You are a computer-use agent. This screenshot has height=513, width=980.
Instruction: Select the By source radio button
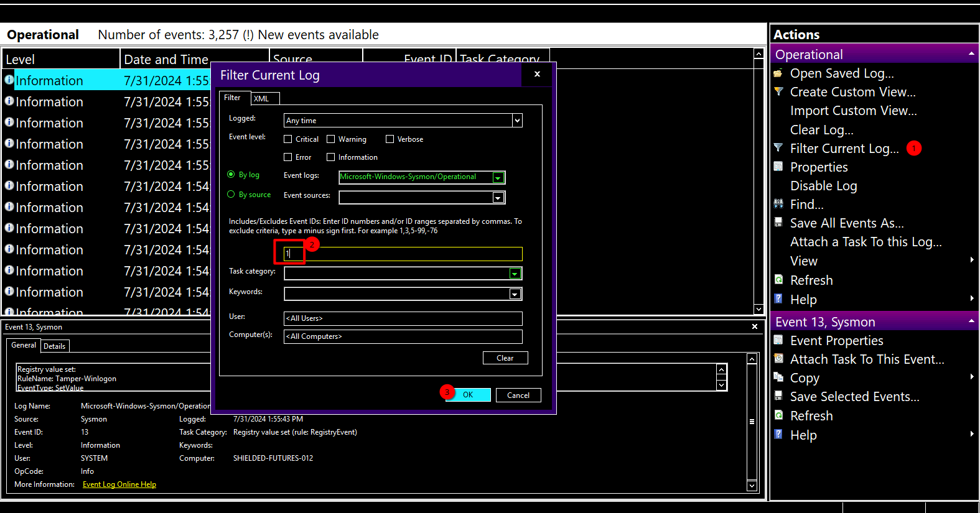tap(231, 195)
